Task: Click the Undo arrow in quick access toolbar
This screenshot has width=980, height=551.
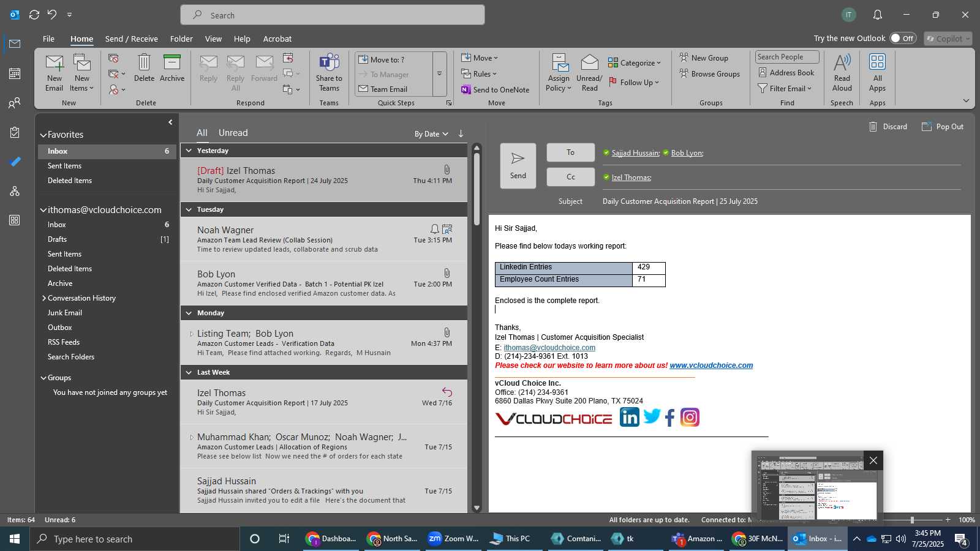Action: pos(52,15)
